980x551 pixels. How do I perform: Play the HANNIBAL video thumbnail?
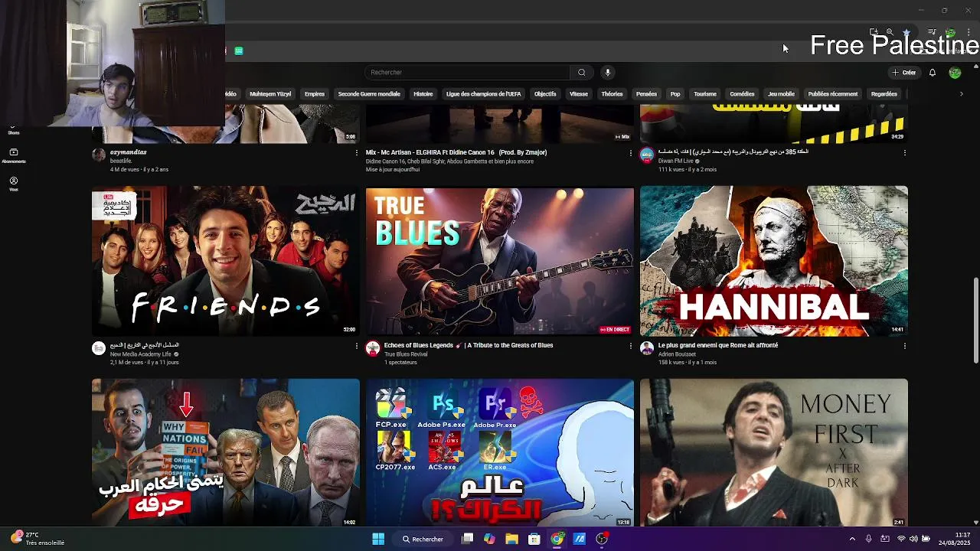(x=774, y=261)
